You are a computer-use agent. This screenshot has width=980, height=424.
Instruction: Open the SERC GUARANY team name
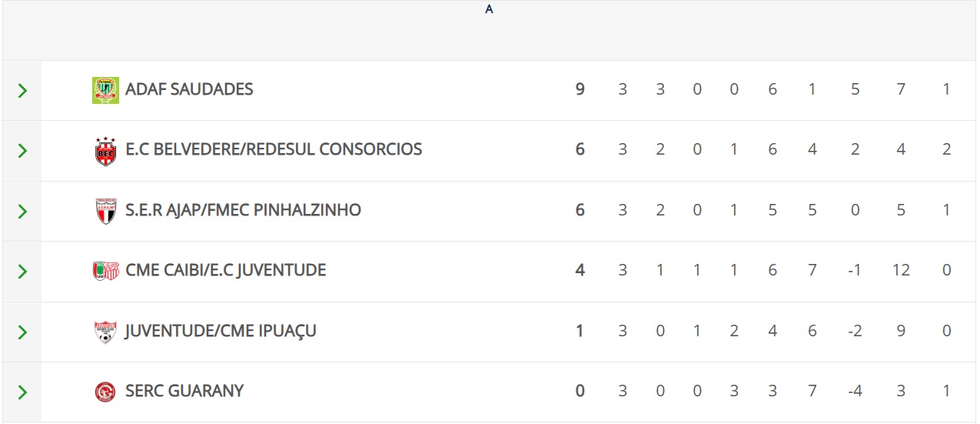[184, 391]
